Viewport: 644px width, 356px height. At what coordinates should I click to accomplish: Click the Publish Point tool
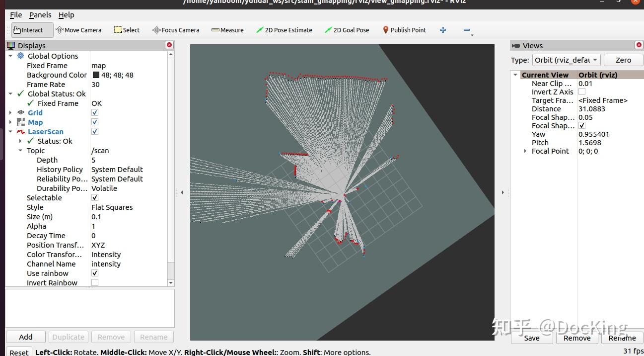coord(404,30)
